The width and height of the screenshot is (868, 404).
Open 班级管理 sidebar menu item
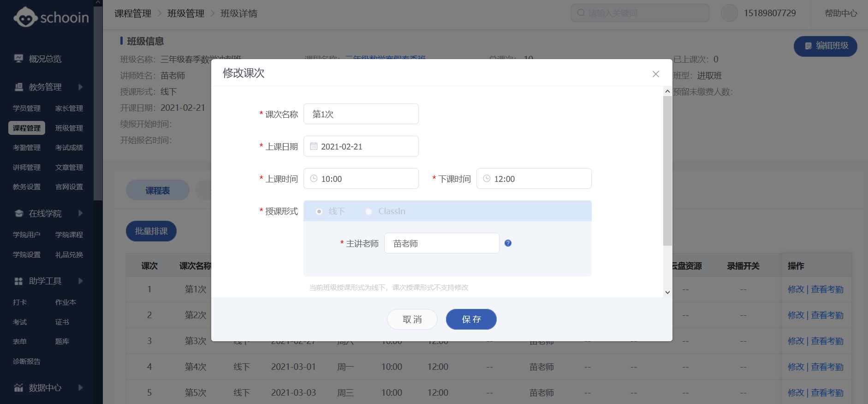tap(69, 128)
